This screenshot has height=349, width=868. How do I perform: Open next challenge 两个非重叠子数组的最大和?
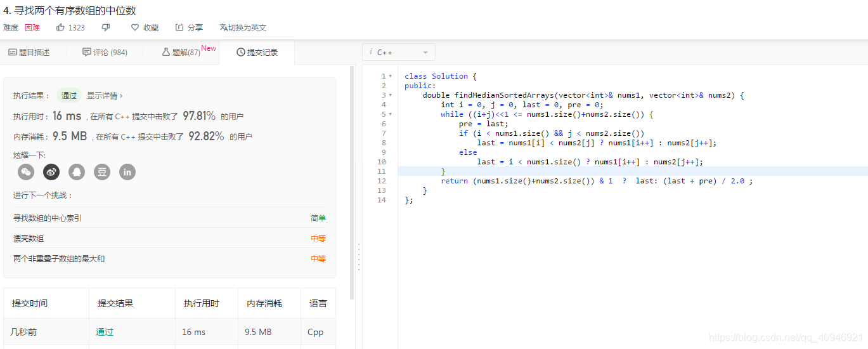tap(59, 259)
